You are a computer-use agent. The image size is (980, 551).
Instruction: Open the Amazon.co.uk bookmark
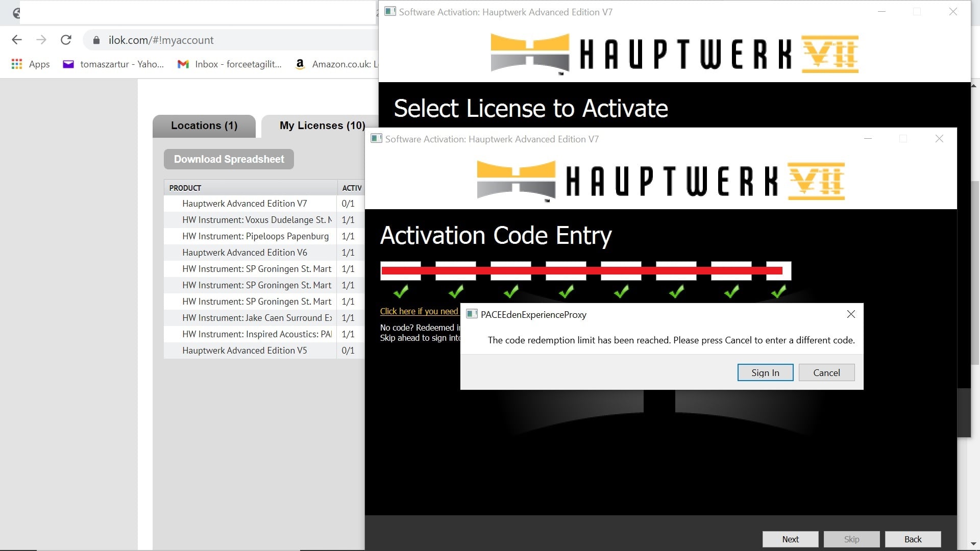pos(336,64)
